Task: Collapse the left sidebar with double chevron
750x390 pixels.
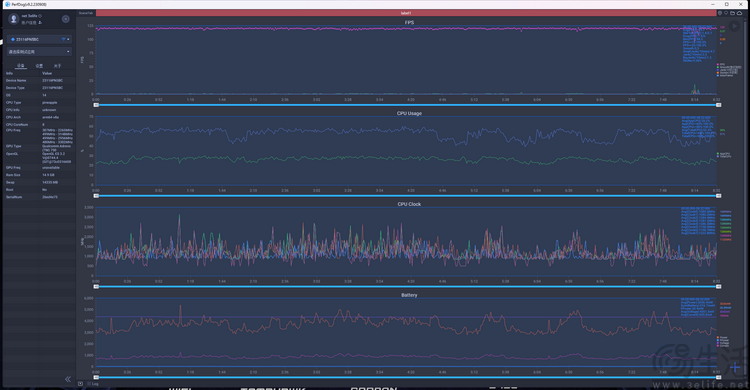Action: point(67,379)
